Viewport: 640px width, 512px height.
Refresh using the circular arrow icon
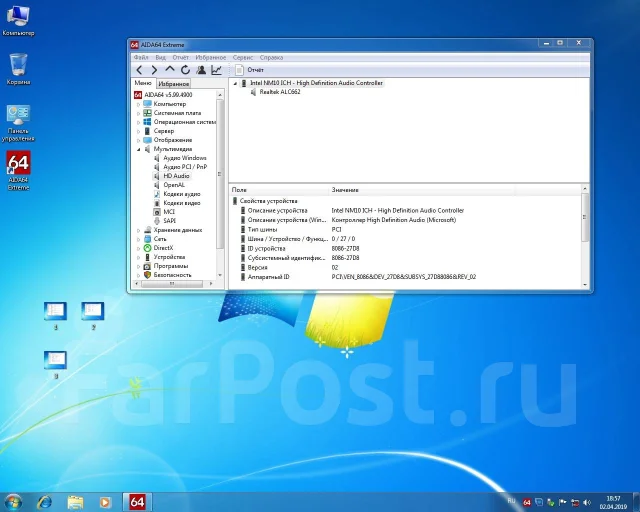[x=185, y=70]
